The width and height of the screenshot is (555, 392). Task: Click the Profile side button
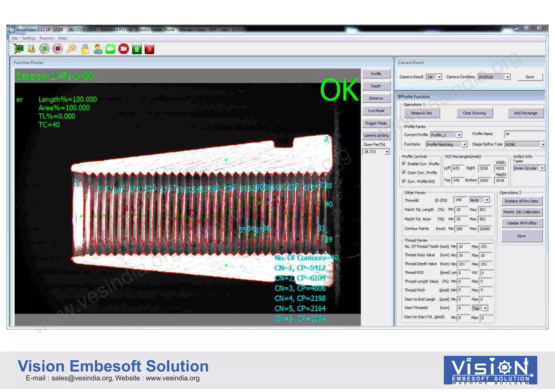click(x=376, y=74)
